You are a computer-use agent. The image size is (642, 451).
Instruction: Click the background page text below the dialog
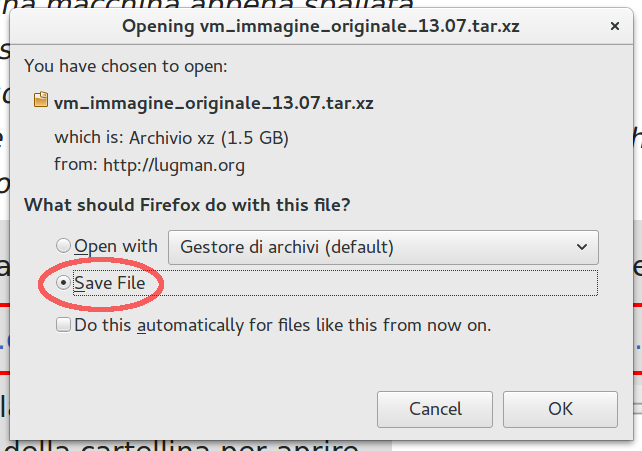click(x=180, y=443)
